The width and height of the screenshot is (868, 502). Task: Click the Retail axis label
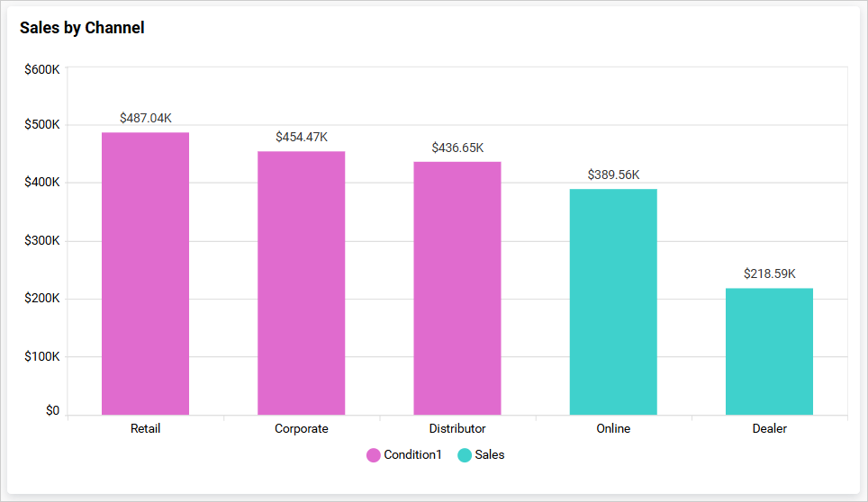tap(145, 428)
